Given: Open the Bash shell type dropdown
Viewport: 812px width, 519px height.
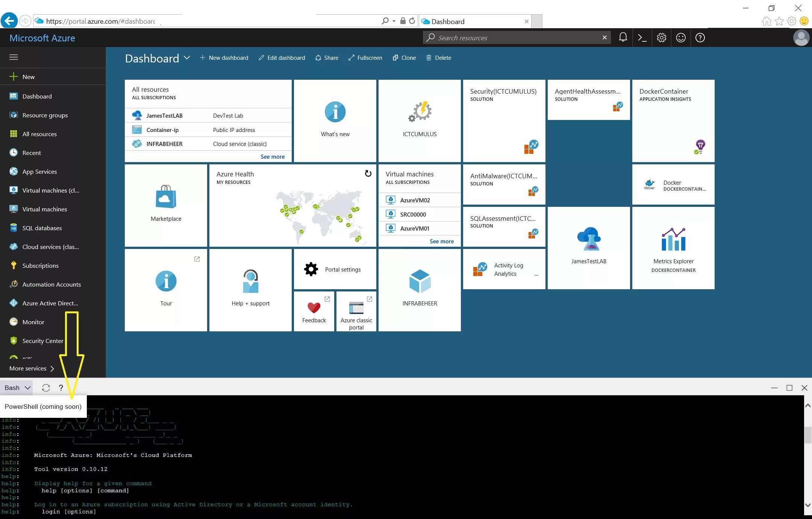Looking at the screenshot, I should click(17, 388).
